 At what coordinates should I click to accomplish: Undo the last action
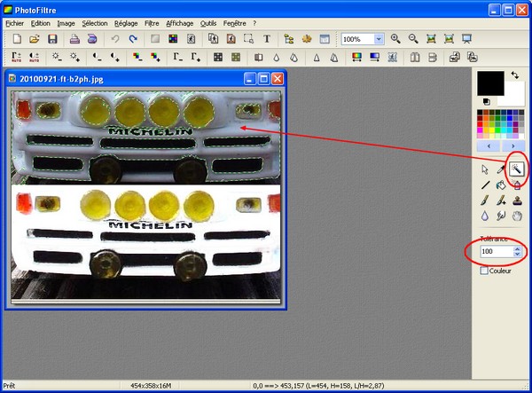[x=115, y=39]
